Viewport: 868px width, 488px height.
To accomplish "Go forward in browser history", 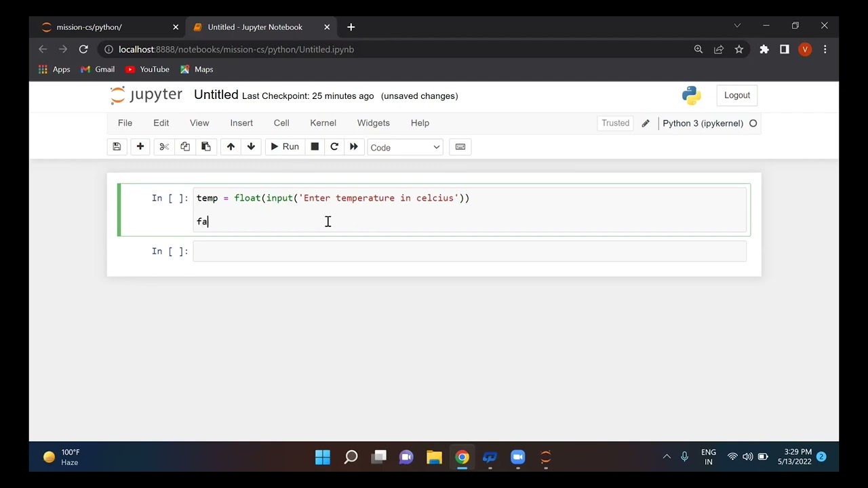I will [63, 49].
